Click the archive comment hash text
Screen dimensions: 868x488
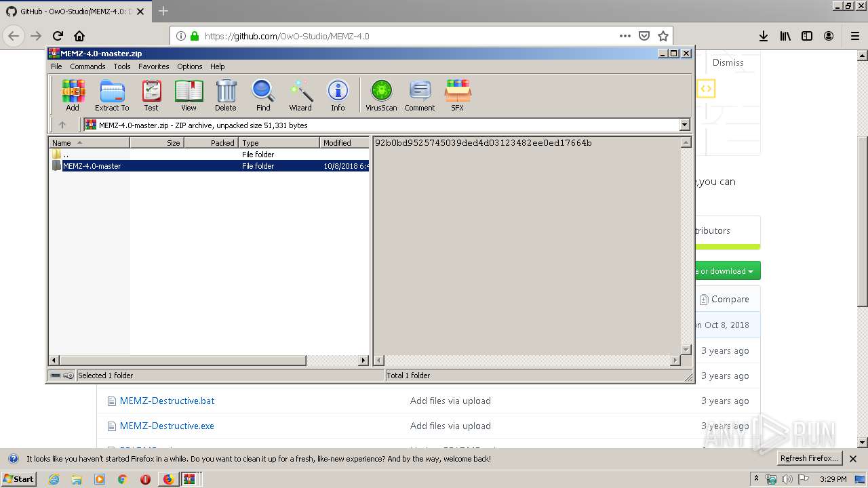coord(483,143)
